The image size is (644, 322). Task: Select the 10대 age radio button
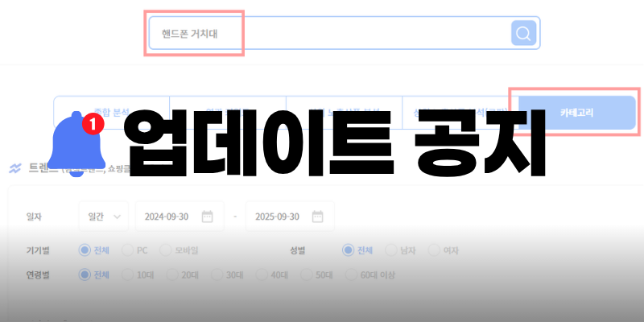click(128, 275)
